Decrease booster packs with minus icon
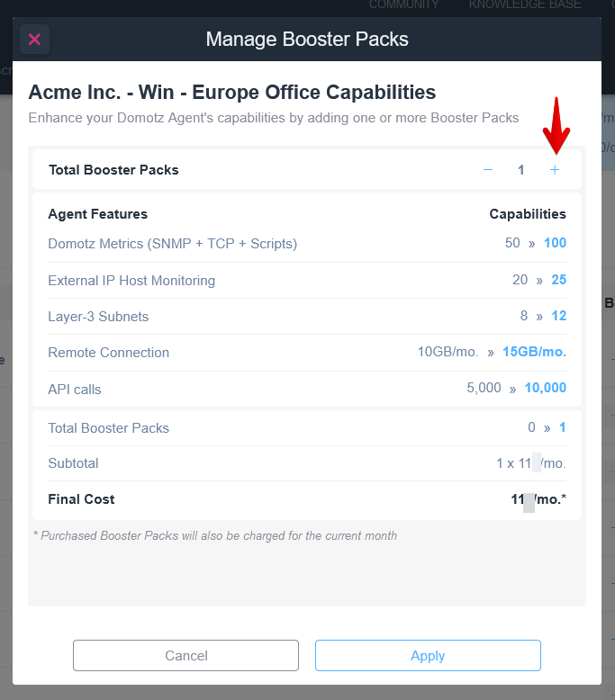The image size is (615, 700). [488, 170]
